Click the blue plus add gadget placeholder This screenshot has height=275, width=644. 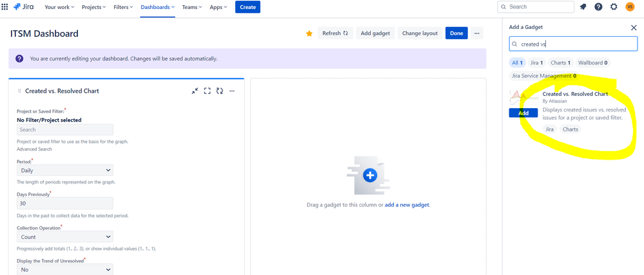pos(369,176)
